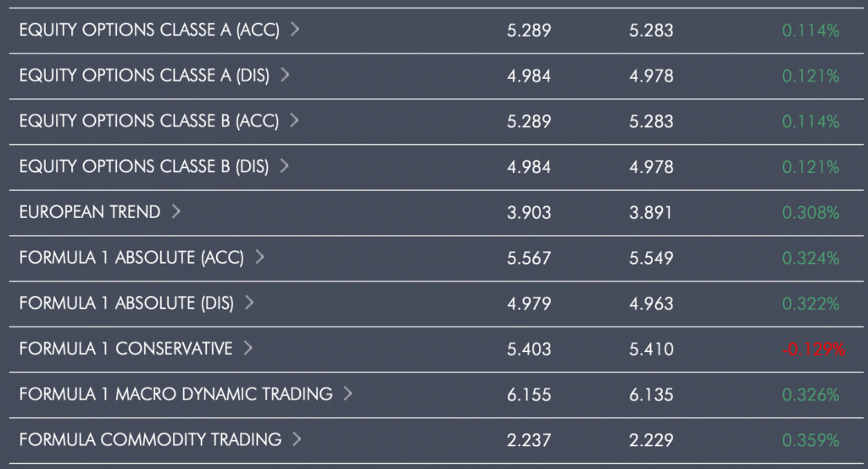Click arrow beside Formula 1 Absolute (ACC)

(x=259, y=256)
